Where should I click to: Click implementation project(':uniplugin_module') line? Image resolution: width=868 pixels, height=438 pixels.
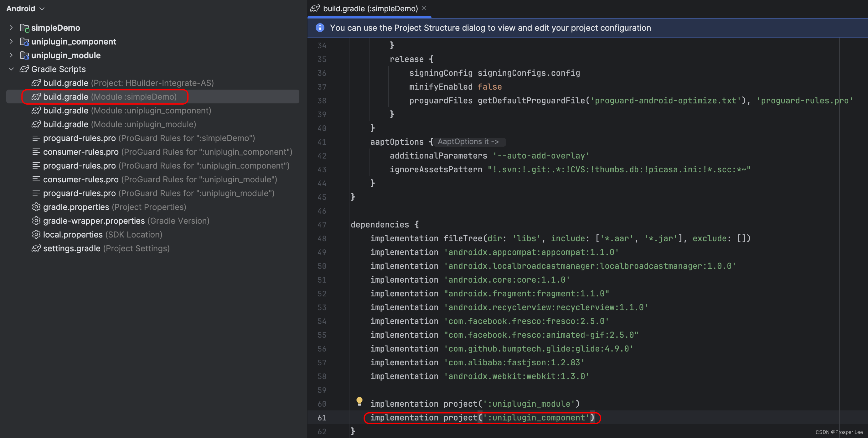tap(475, 404)
